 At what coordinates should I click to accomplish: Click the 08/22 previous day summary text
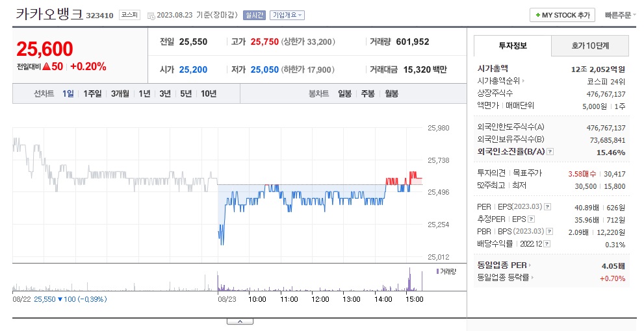pyautogui.click(x=60, y=299)
